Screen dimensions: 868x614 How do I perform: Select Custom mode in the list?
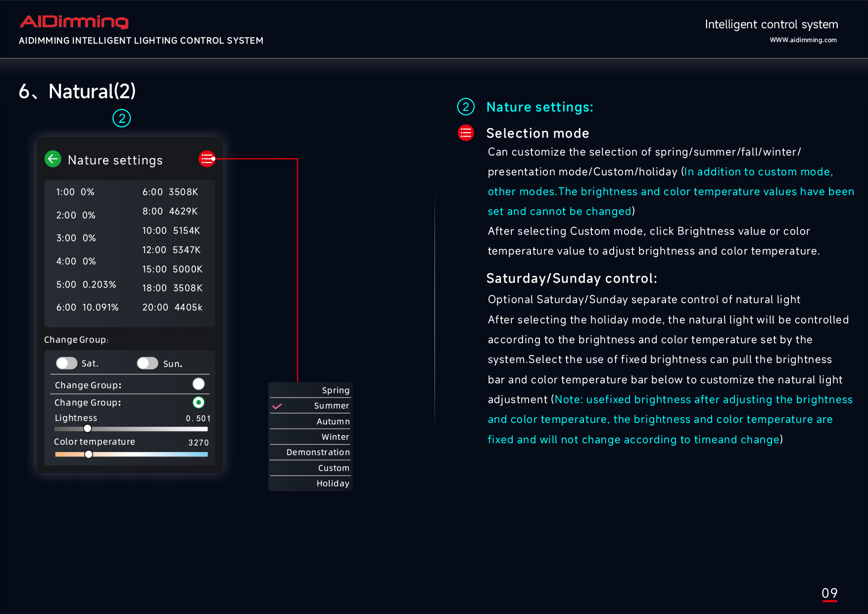click(x=334, y=468)
